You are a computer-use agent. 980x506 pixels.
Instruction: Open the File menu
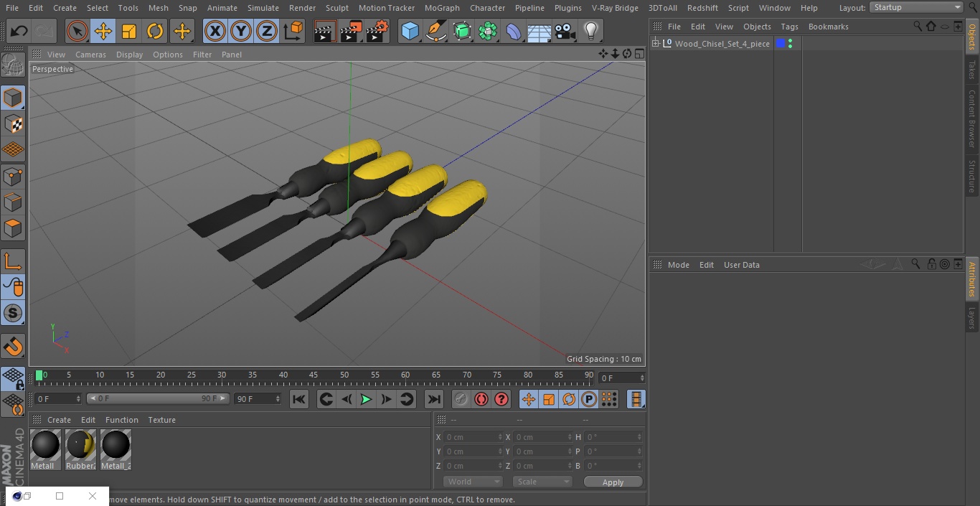pyautogui.click(x=11, y=8)
